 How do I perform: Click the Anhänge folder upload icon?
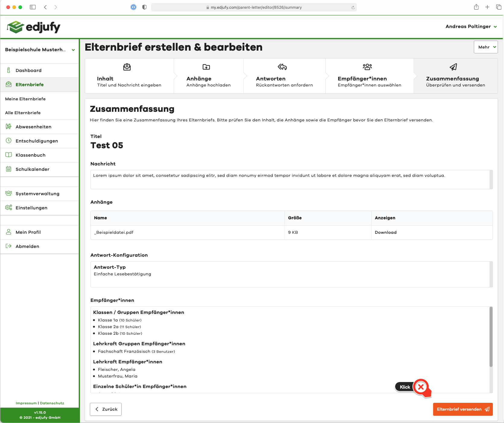[206, 67]
